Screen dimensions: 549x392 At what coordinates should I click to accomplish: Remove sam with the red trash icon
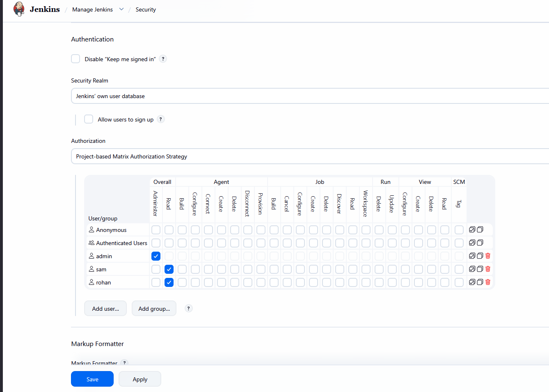(x=488, y=269)
